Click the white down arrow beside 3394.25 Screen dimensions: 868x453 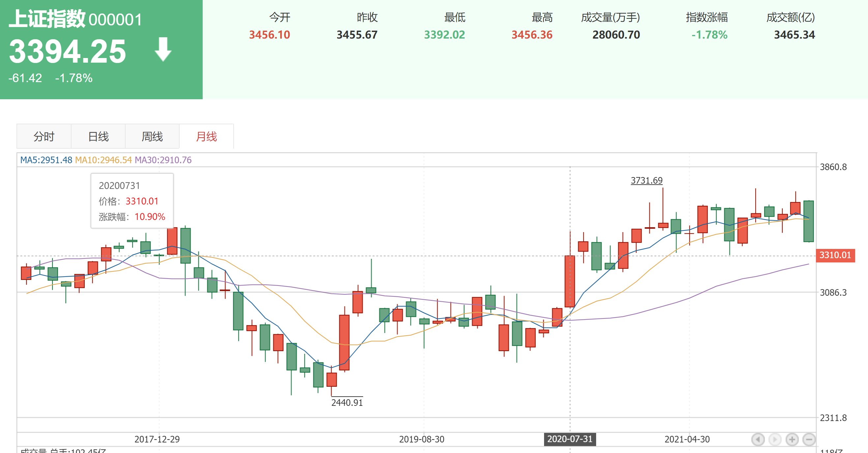[163, 49]
